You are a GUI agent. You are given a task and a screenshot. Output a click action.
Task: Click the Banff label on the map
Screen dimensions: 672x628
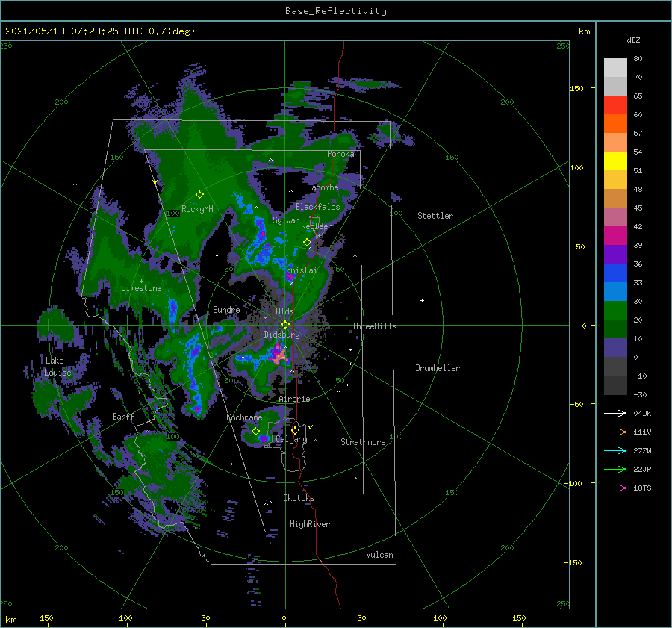(x=123, y=417)
